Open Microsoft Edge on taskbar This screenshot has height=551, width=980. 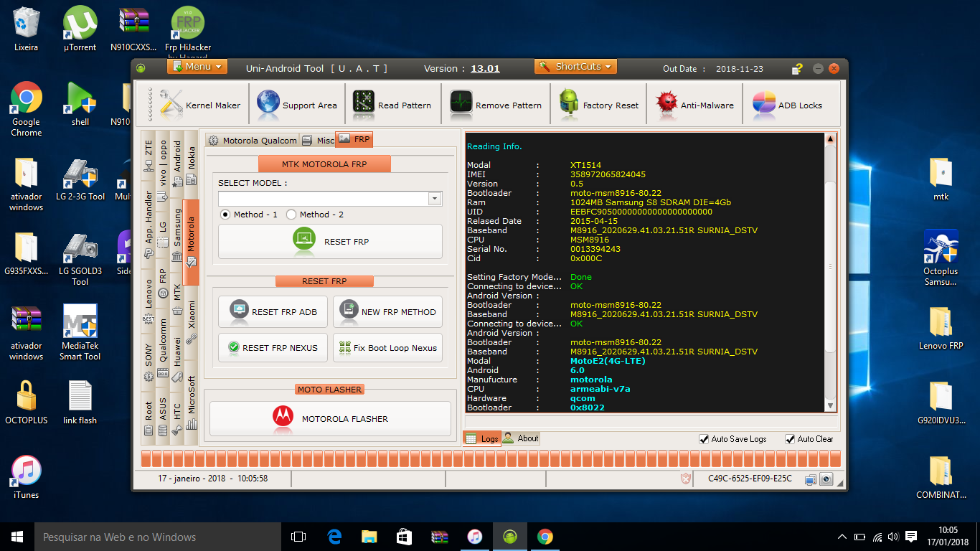(334, 537)
